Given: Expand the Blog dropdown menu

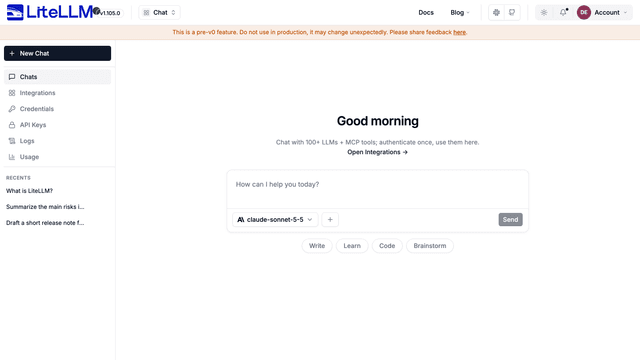Looking at the screenshot, I should (x=460, y=13).
